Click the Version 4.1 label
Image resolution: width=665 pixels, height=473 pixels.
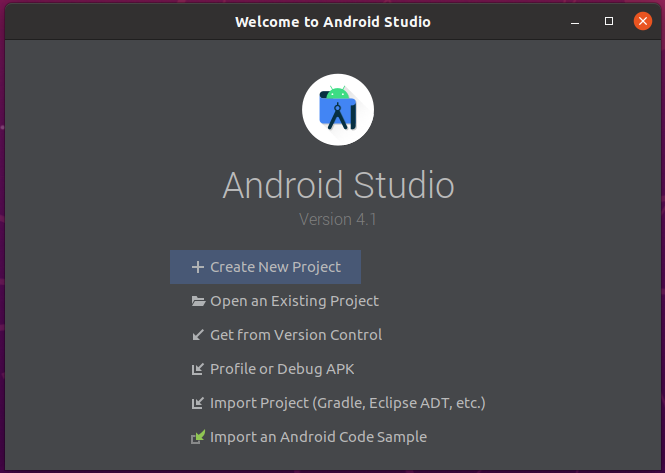pyautogui.click(x=338, y=219)
